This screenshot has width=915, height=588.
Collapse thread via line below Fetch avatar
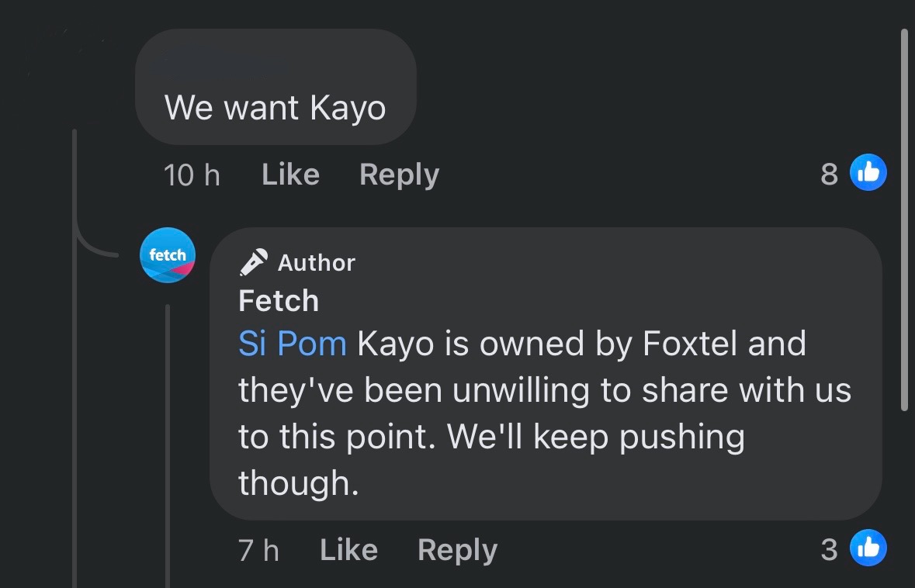click(168, 442)
